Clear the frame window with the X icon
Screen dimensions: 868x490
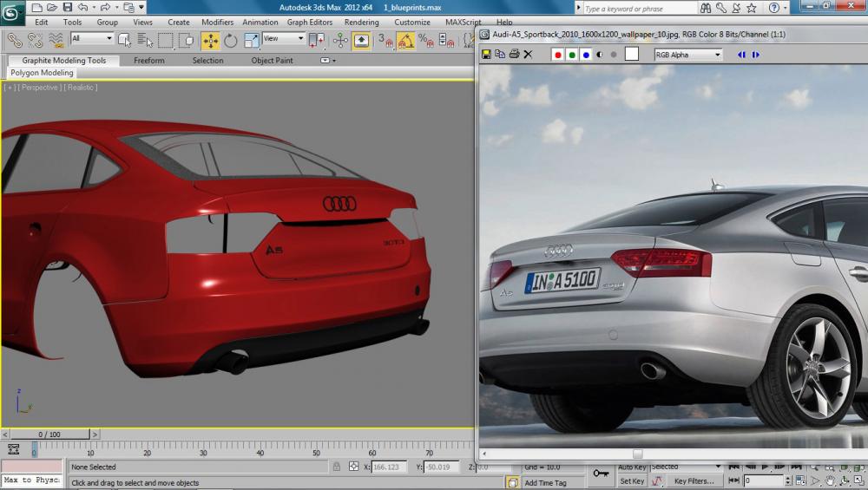tap(528, 54)
